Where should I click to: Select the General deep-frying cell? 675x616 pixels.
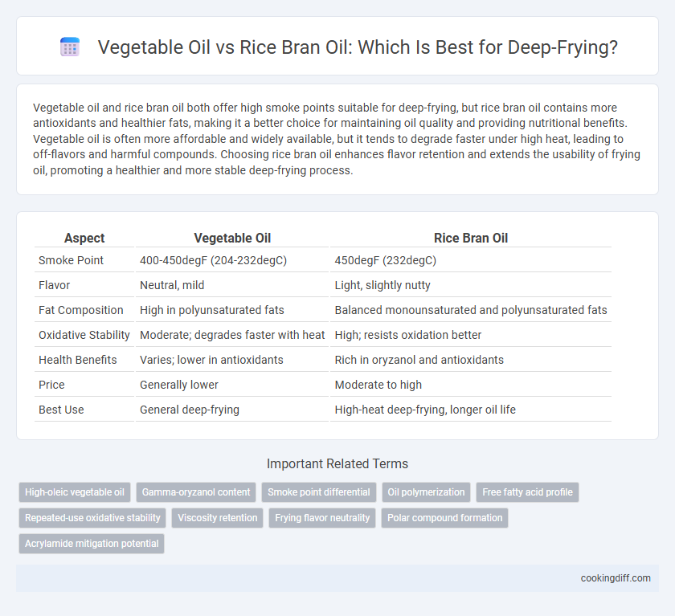(x=232, y=410)
